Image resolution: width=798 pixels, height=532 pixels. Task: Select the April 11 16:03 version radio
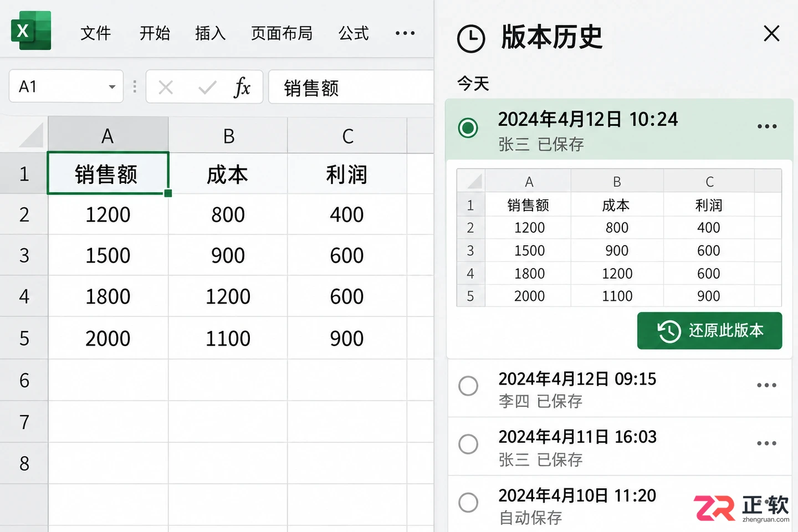coord(468,444)
